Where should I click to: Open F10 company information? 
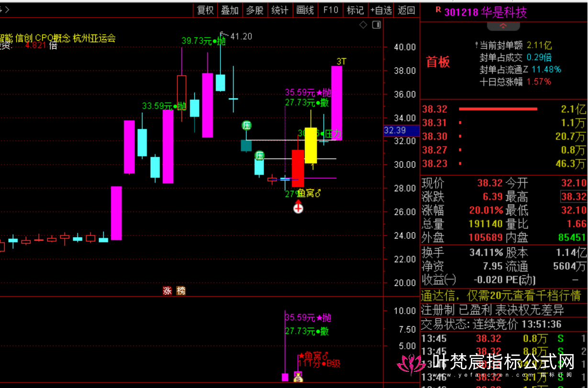(x=331, y=10)
